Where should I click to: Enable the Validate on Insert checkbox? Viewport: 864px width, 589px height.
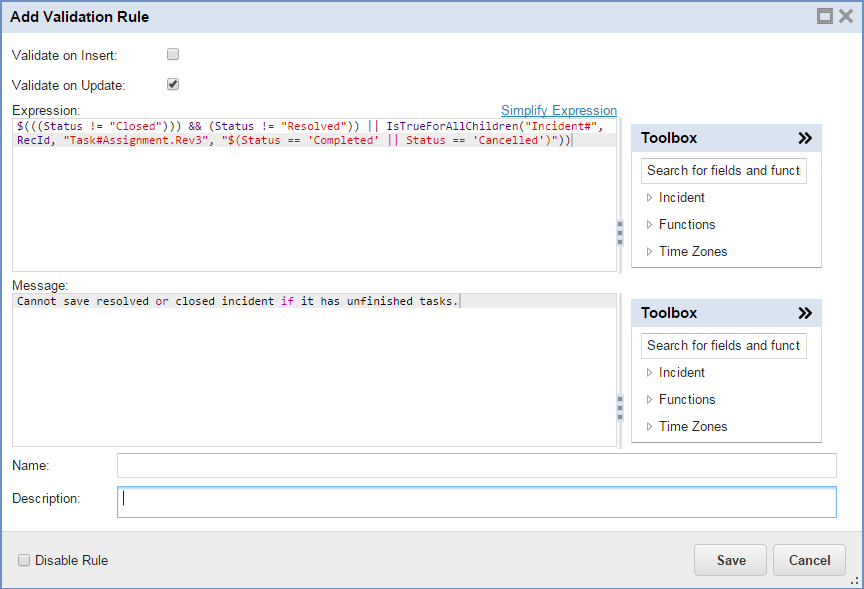point(173,54)
